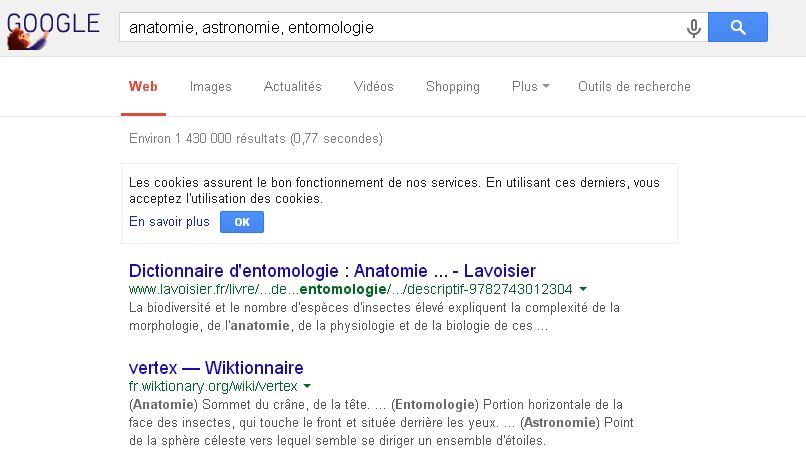Open the Dictionnaire d'entomologie Lavoisier result
This screenshot has width=806, height=454.
[332, 271]
